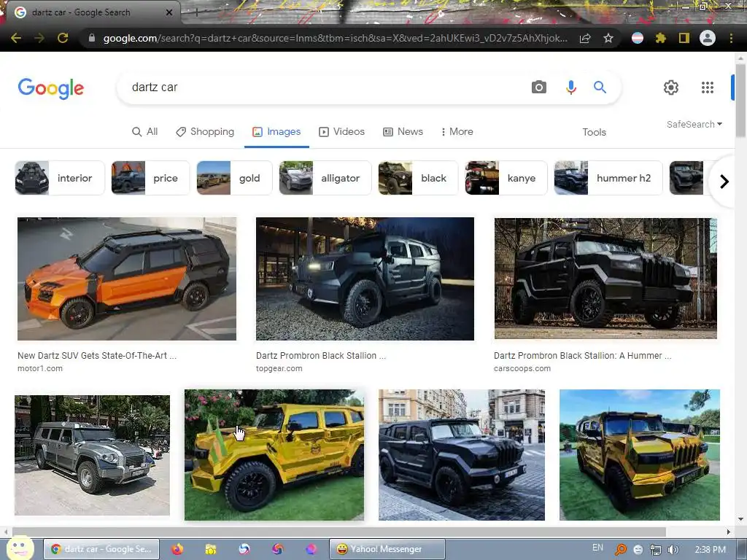The image size is (747, 560).
Task: Start voice search with microphone
Action: pyautogui.click(x=570, y=87)
